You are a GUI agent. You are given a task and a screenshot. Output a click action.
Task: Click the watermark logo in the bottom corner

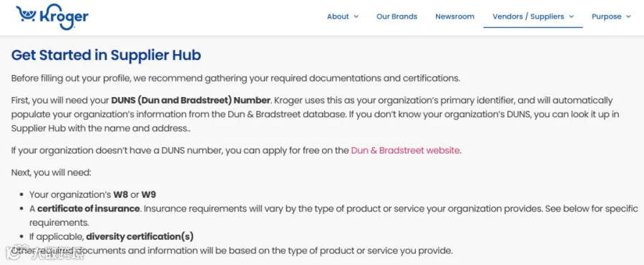click(x=46, y=254)
